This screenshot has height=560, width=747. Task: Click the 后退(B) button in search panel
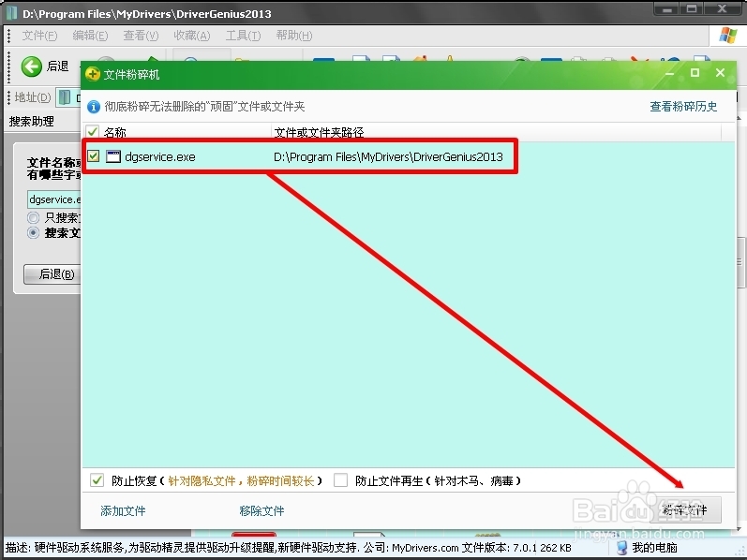pyautogui.click(x=52, y=274)
